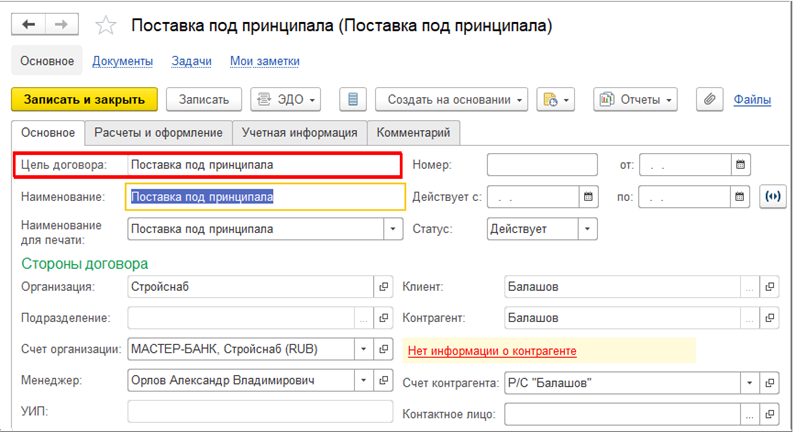
Task: Expand Создать на основании dropdown
Action: (451, 99)
